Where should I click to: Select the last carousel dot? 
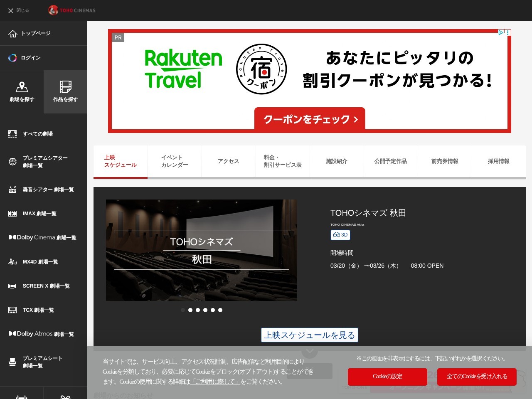[220, 310]
